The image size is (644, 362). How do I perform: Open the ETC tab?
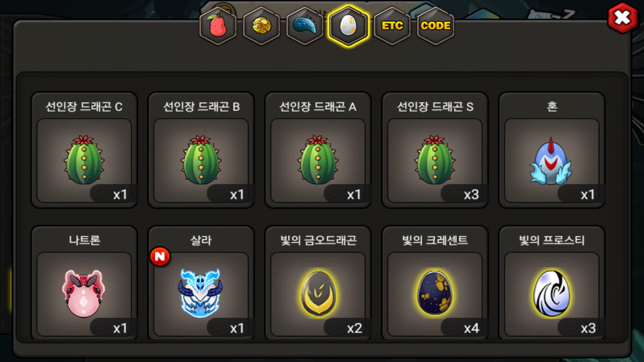coord(392,26)
